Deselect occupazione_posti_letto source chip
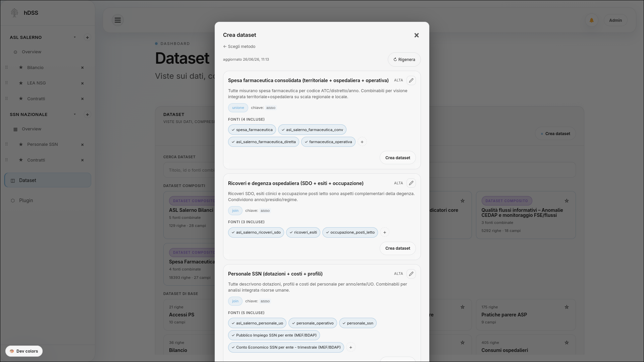Image resolution: width=644 pixels, height=362 pixels. click(x=350, y=233)
